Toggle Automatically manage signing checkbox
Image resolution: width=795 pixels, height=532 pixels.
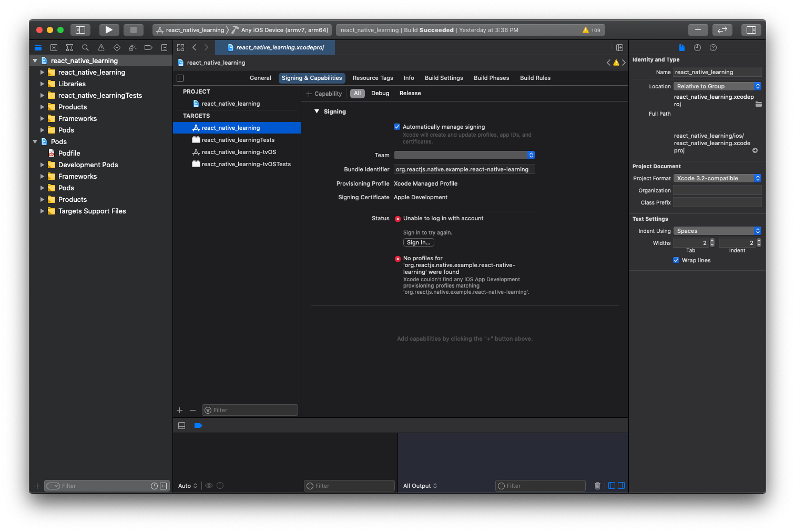(x=397, y=127)
